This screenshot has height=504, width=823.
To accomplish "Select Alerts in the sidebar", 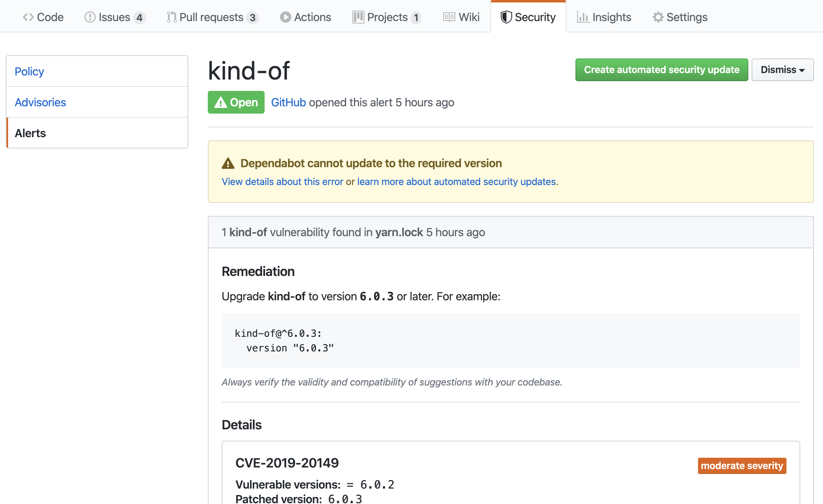I will (30, 133).
